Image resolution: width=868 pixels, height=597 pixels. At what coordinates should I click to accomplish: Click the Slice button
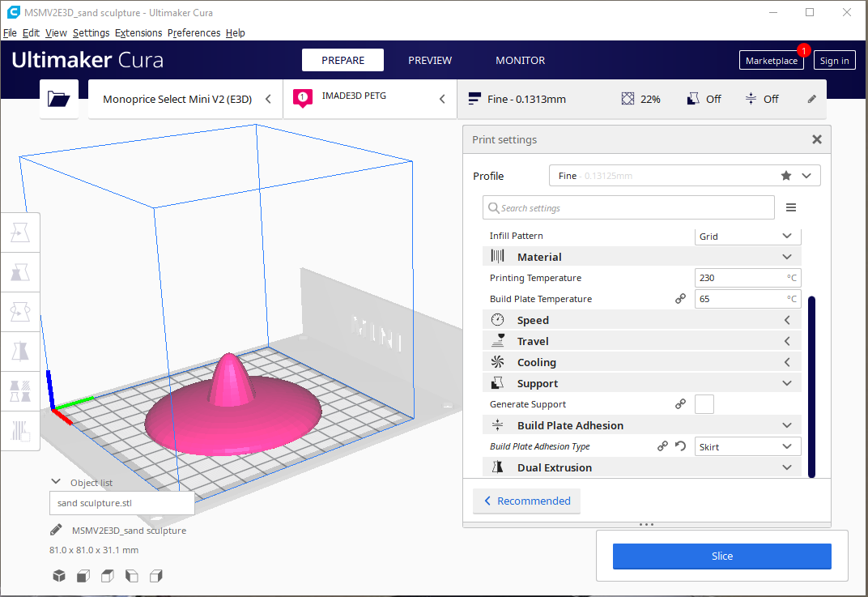click(x=722, y=556)
